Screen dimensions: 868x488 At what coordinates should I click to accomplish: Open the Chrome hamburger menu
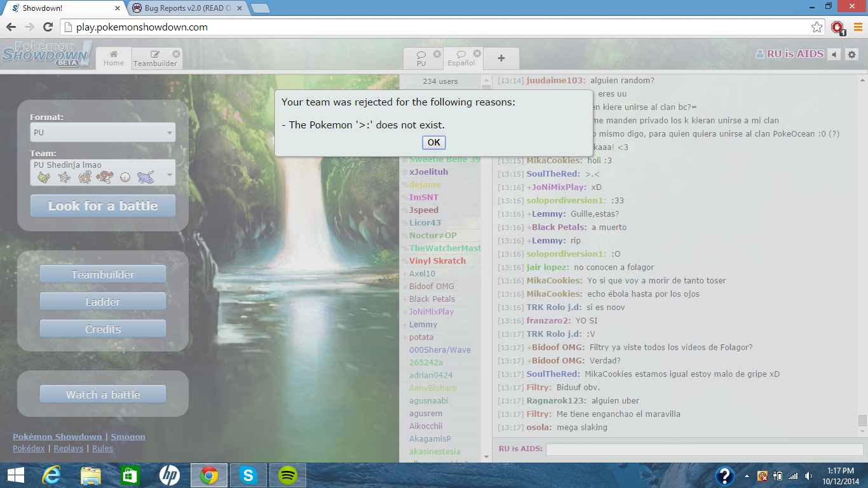857,27
